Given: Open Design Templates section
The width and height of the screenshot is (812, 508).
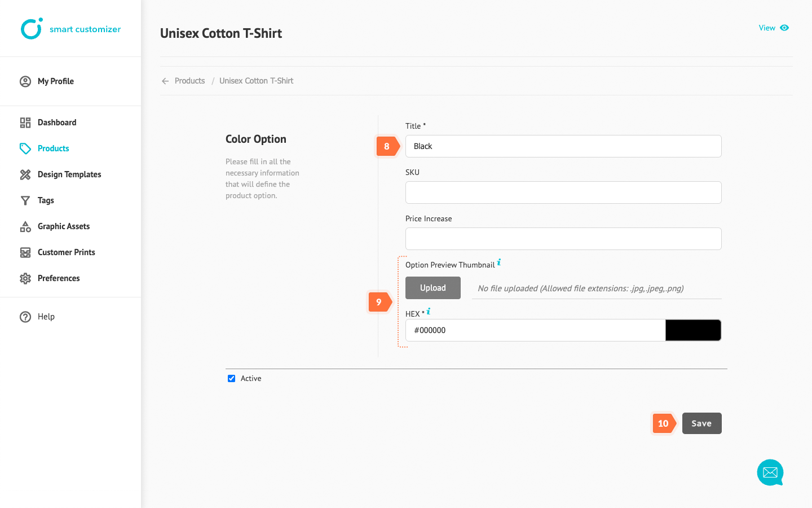Looking at the screenshot, I should [x=69, y=174].
